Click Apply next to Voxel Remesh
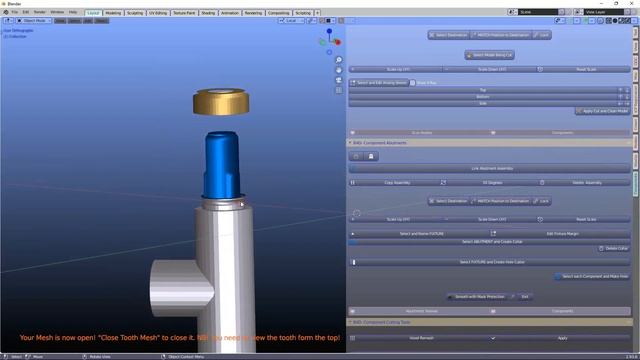This screenshot has width=640, height=360. [x=560, y=338]
